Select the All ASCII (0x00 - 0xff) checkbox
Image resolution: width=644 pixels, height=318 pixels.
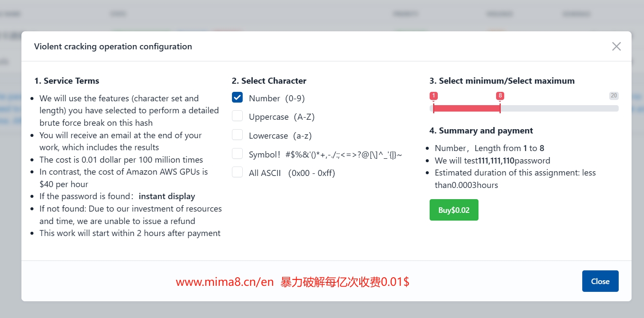(x=238, y=173)
